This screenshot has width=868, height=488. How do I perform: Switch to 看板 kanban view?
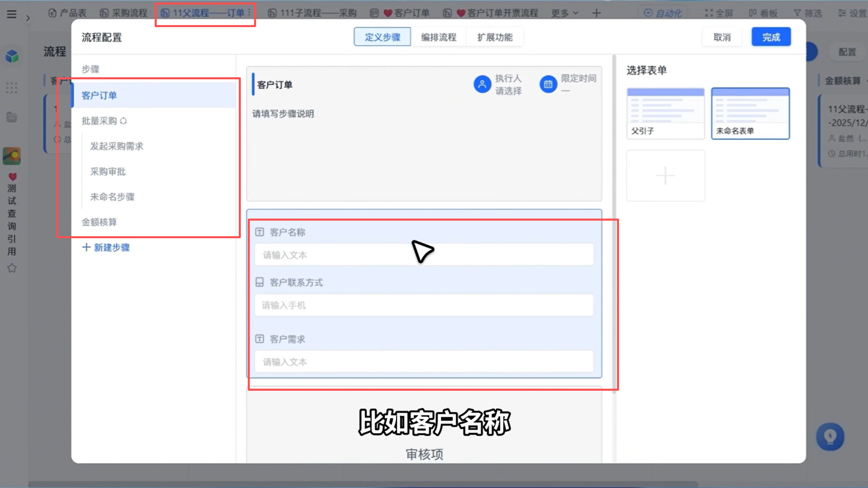click(x=763, y=13)
